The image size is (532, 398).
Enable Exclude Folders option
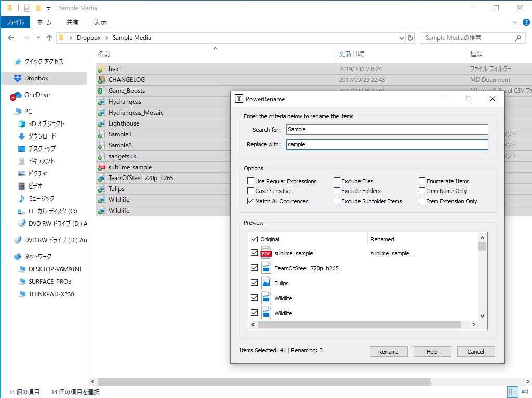[337, 191]
